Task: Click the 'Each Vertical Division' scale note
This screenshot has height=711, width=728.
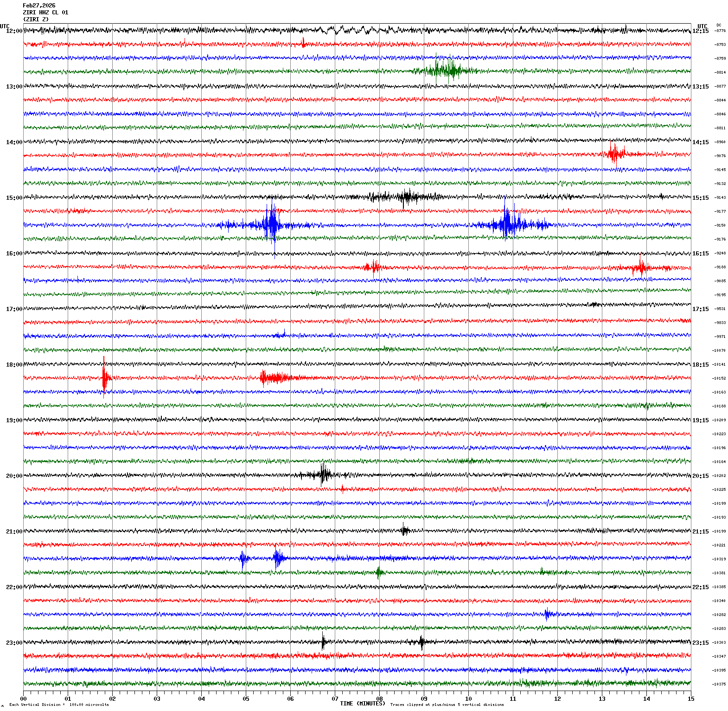Action: [59, 705]
